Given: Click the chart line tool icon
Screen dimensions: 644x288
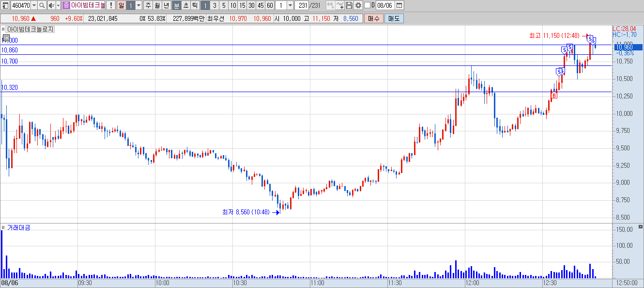Looking at the screenshot, I should click(x=340, y=6).
